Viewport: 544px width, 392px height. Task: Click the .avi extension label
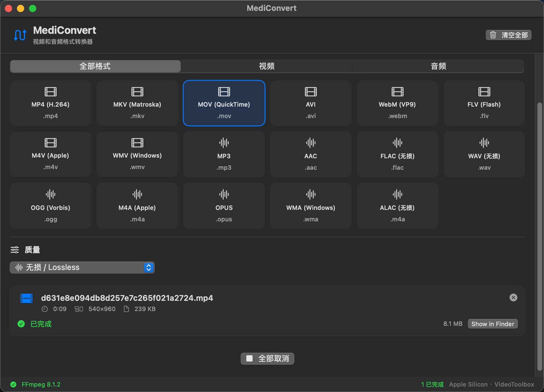311,116
